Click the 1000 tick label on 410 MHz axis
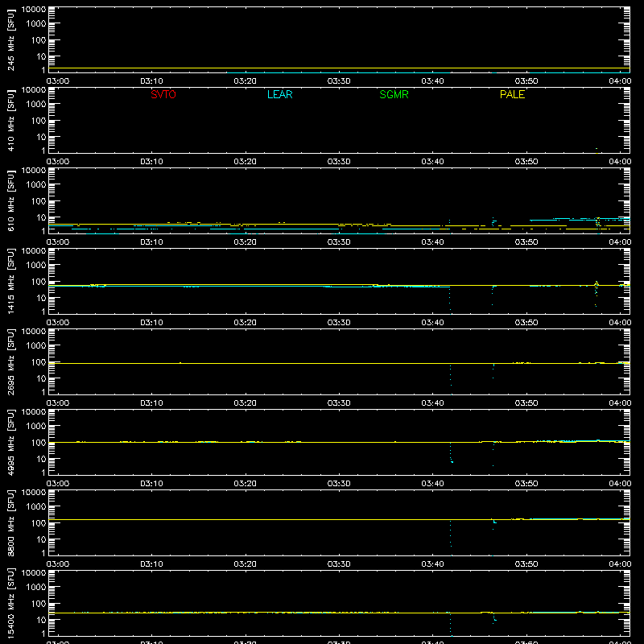This screenshot has height=644, width=644. (x=36, y=104)
